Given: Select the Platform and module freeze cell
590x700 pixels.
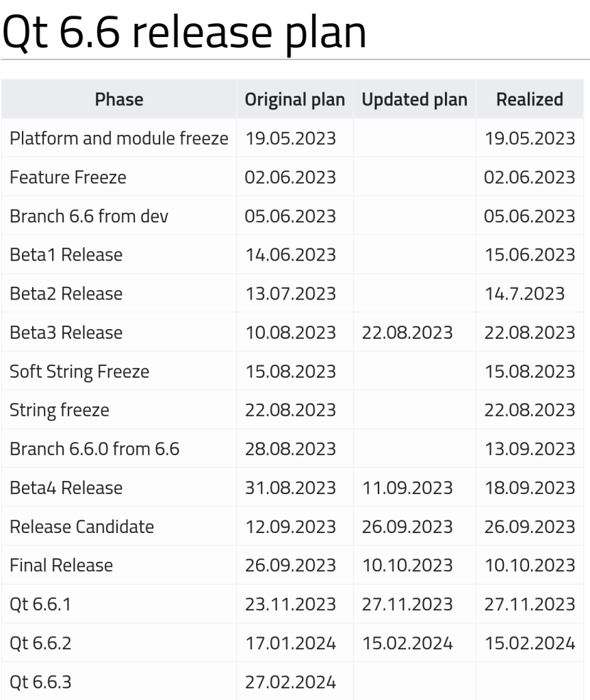Looking at the screenshot, I should coord(119,138).
